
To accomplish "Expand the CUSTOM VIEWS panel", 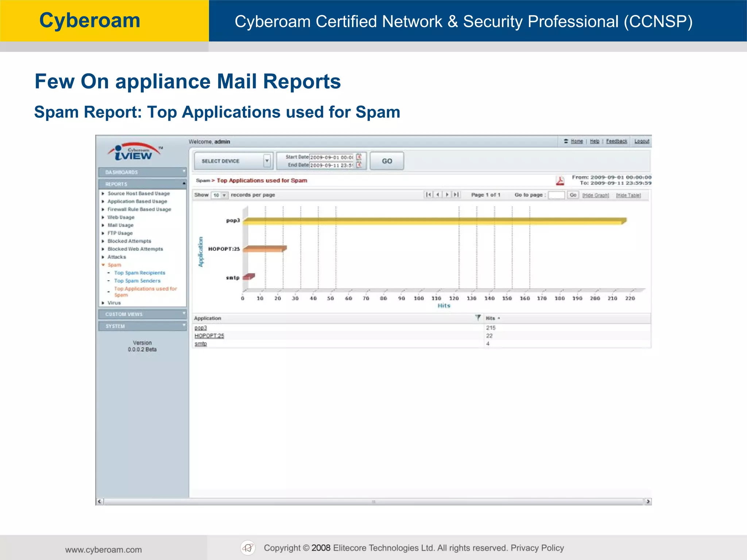I will point(143,314).
